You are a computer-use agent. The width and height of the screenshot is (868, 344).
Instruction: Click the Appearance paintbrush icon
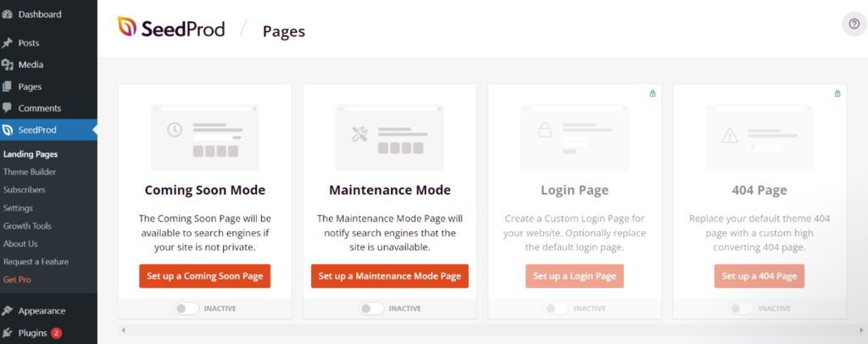(7, 311)
